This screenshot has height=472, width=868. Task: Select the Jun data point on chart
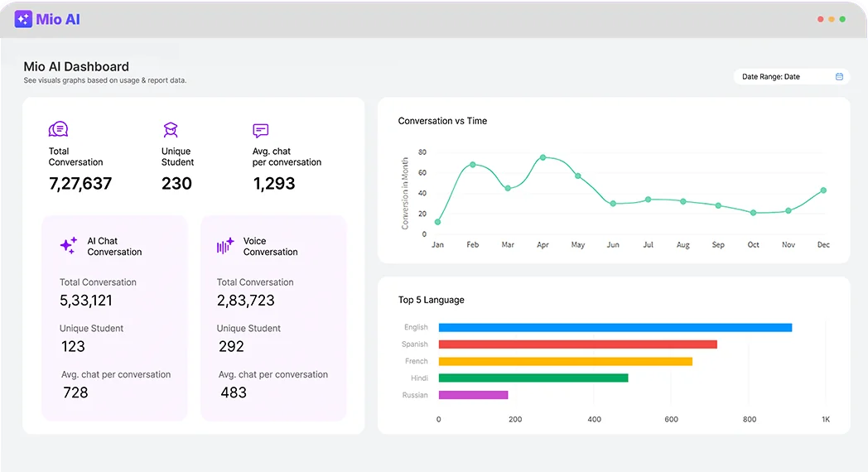click(613, 204)
